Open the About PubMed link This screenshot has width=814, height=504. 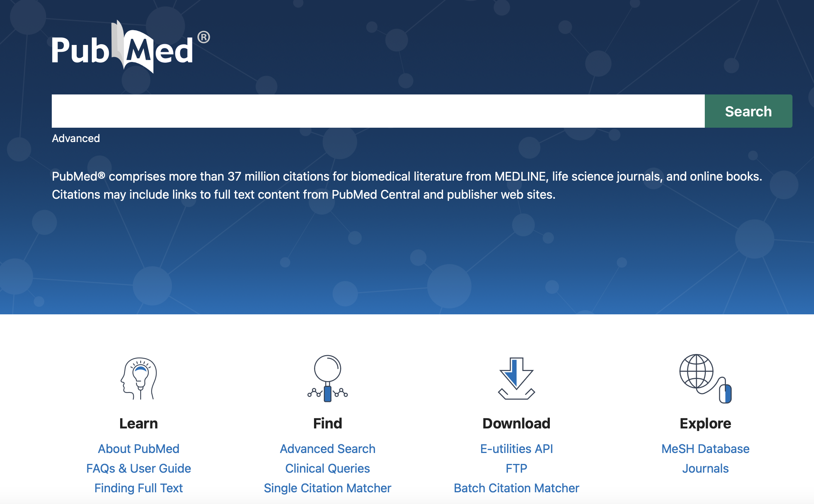pyautogui.click(x=139, y=448)
